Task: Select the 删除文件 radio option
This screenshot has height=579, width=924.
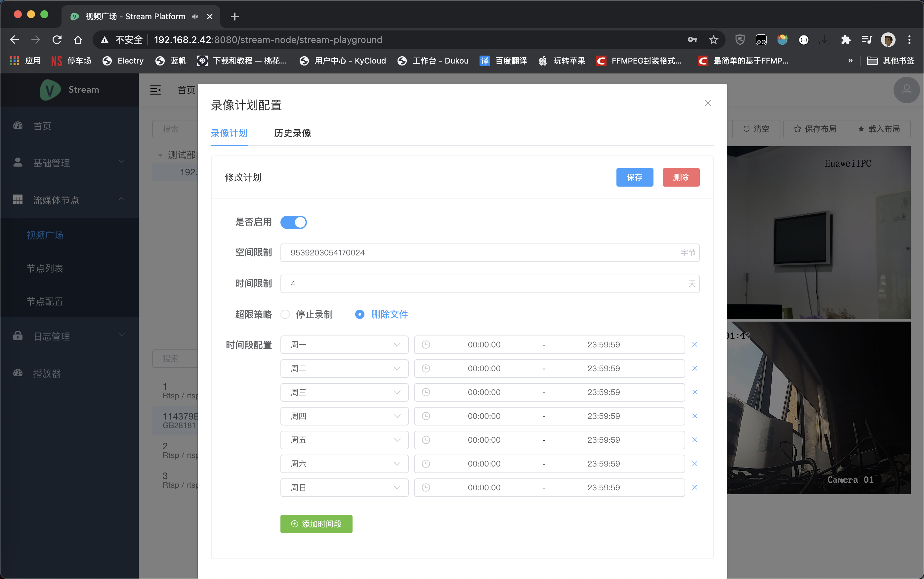Action: pos(360,314)
